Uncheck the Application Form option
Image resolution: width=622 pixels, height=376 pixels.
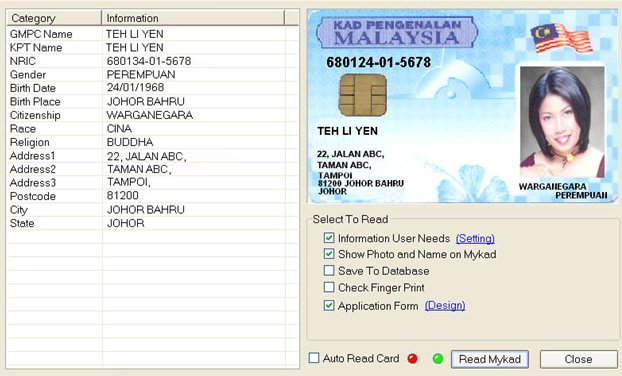tap(329, 305)
